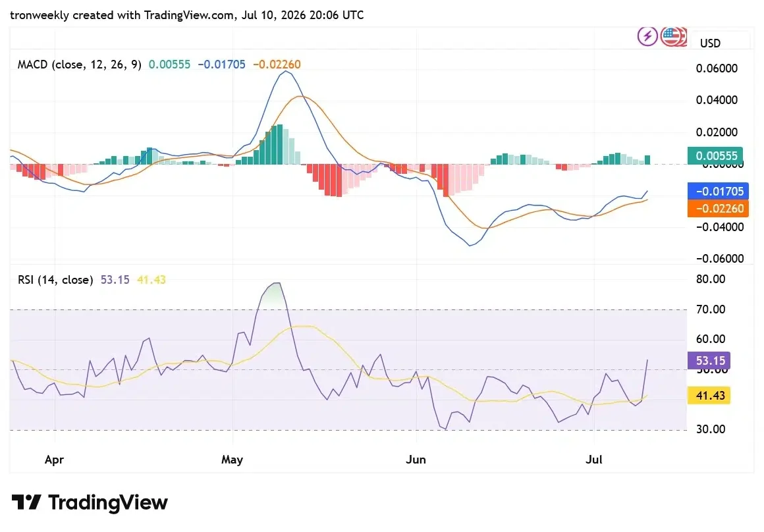
Task: Click the latest green MACD histogram bar
Action: pos(647,160)
